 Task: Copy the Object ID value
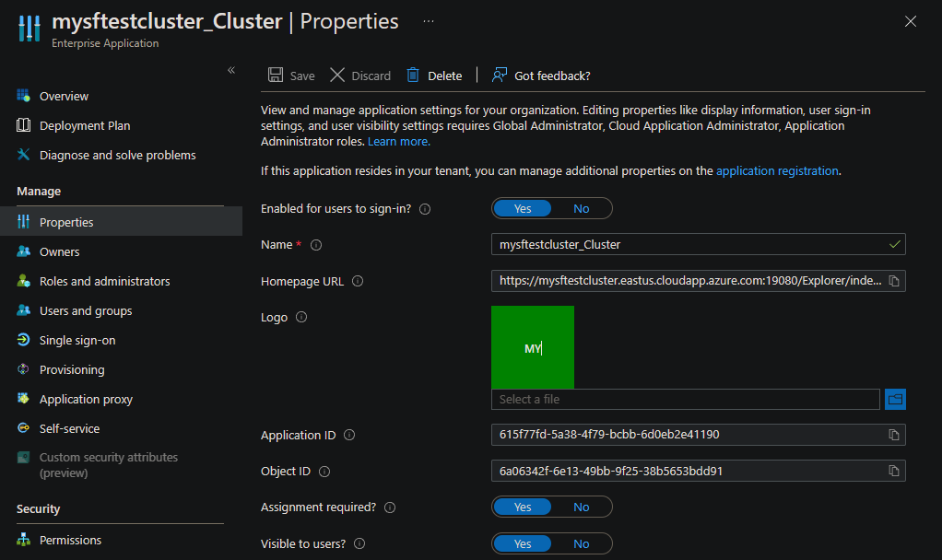pyautogui.click(x=894, y=472)
